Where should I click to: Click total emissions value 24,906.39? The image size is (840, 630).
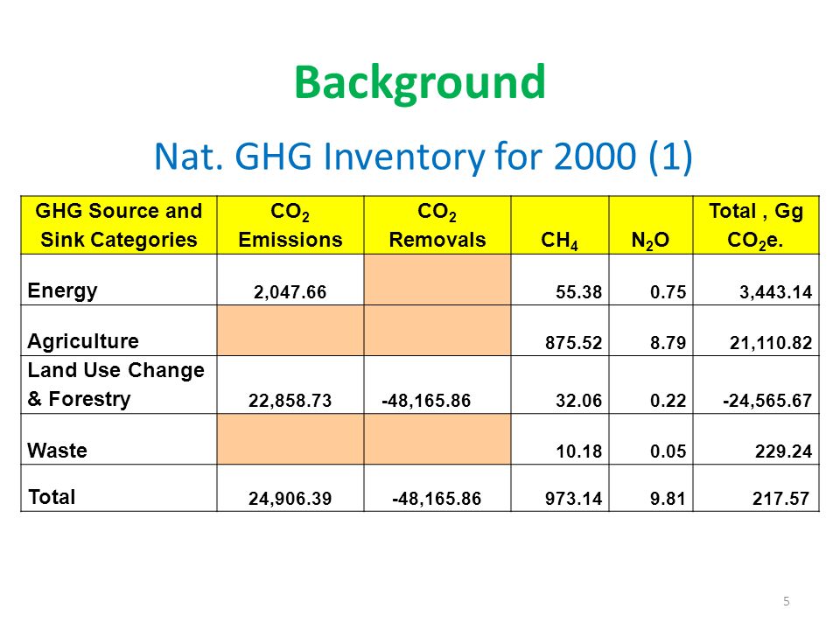[290, 499]
